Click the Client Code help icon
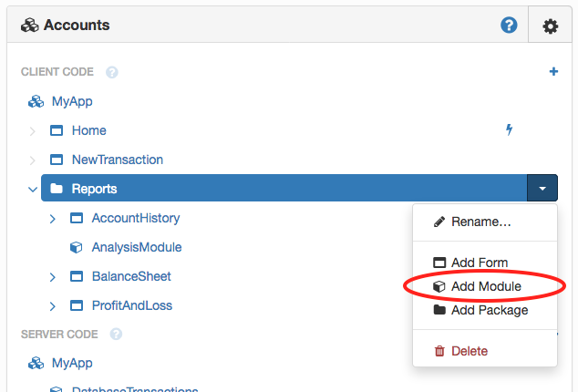The image size is (578, 392). [112, 72]
